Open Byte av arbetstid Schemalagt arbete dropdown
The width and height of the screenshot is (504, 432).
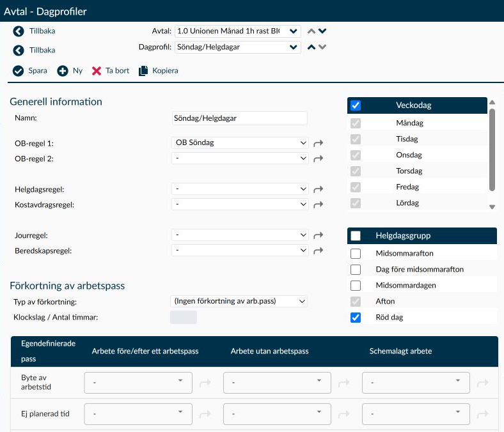pos(416,383)
